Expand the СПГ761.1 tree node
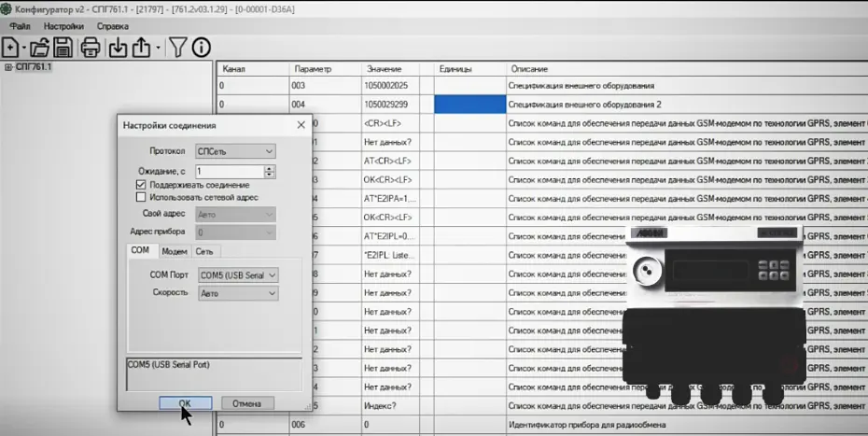This screenshot has height=436, width=868. tap(7, 67)
